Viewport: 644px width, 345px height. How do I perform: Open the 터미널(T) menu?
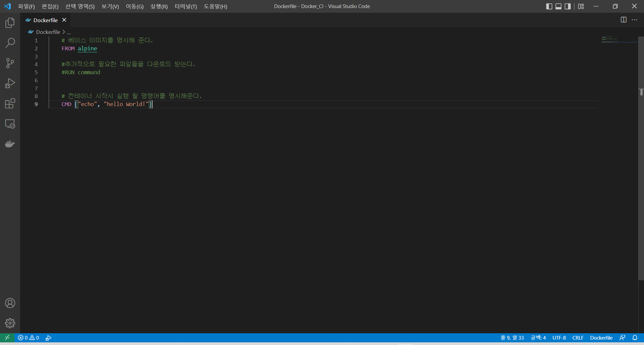click(x=186, y=6)
